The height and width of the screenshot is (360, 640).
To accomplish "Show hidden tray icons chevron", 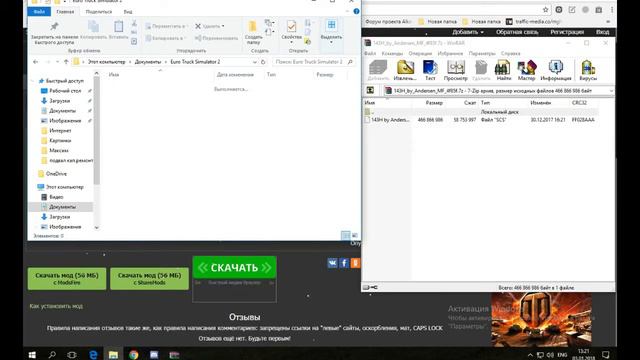I will coord(530,355).
